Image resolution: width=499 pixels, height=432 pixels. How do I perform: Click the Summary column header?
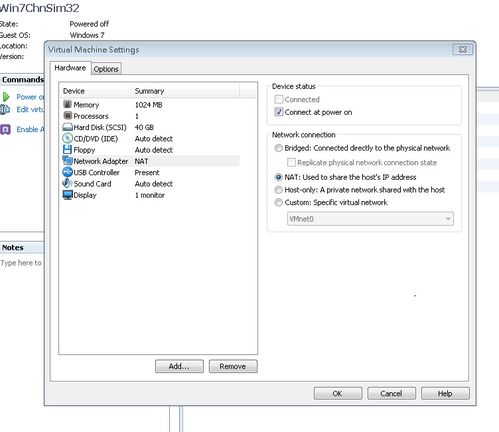tap(185, 91)
